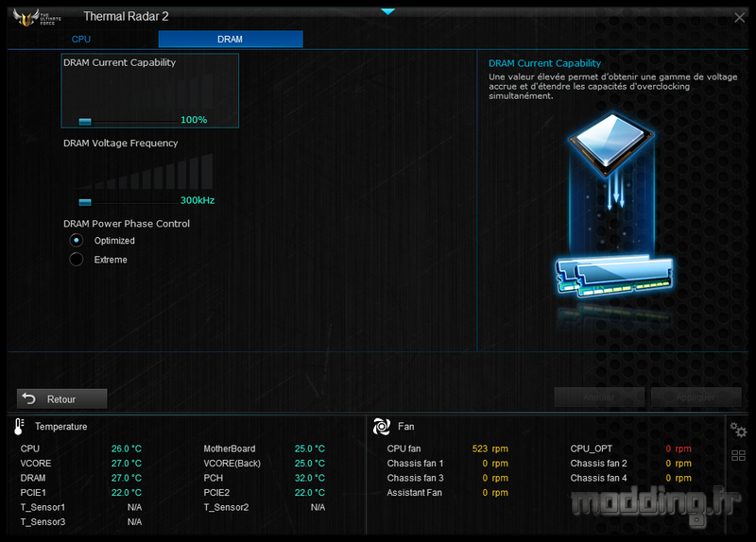Open the gear settings icon
The image size is (756, 542).
(x=738, y=430)
